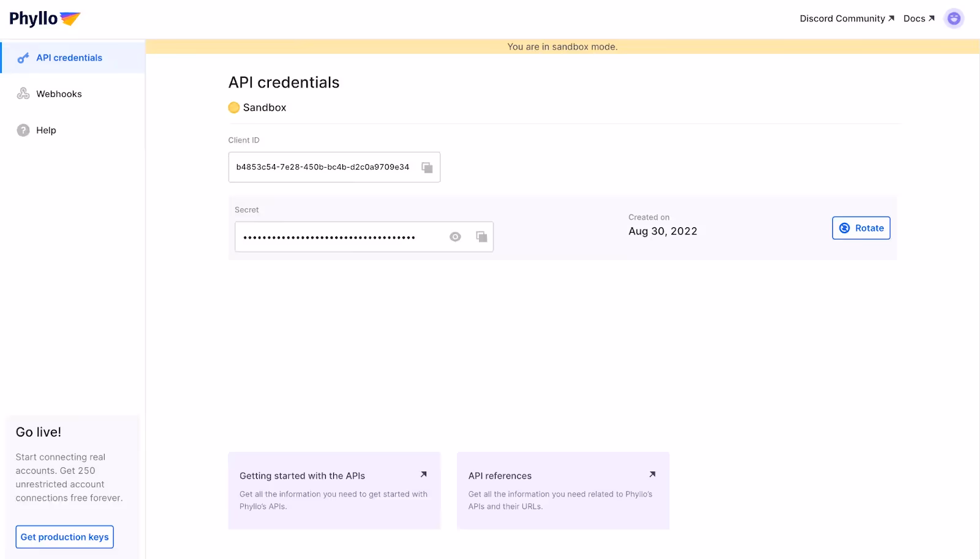Open the Getting started with the APIs card
Image resolution: width=980 pixels, height=559 pixels.
point(334,490)
